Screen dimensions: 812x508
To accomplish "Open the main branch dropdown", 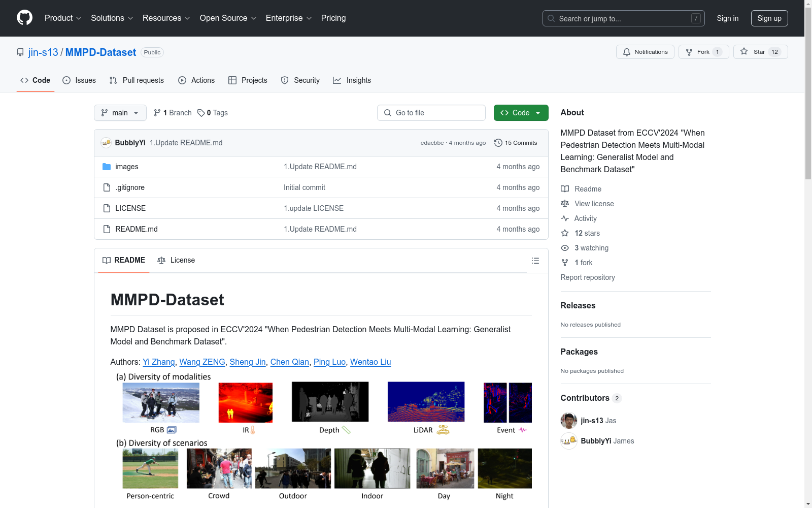I will click(120, 112).
